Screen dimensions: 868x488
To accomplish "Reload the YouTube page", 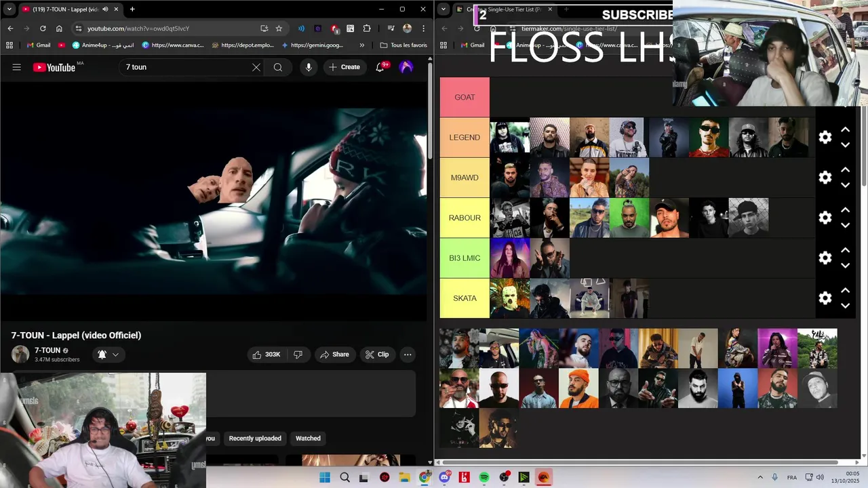I will click(43, 28).
